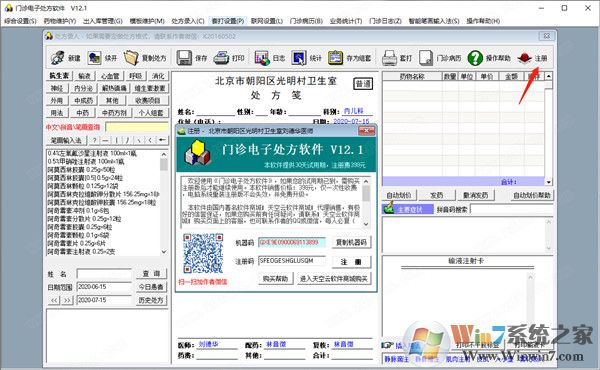
Task: Select the 心血管 drug category
Action: (111, 76)
